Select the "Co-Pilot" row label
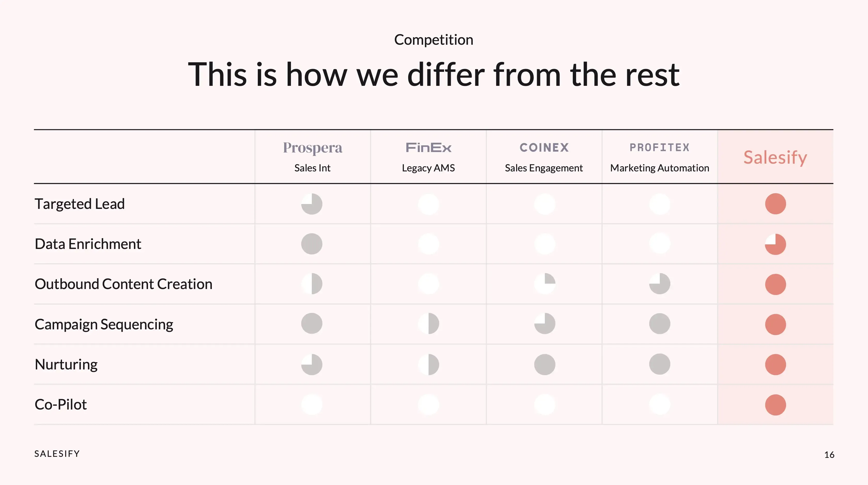Viewport: 868px width, 485px height. coord(61,404)
